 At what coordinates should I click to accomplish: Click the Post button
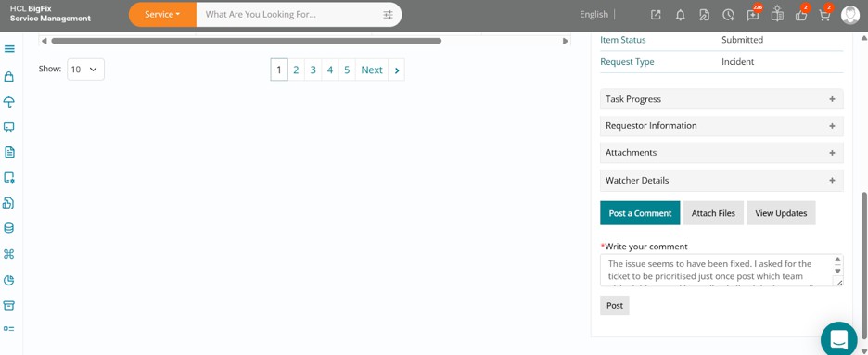pyautogui.click(x=615, y=305)
